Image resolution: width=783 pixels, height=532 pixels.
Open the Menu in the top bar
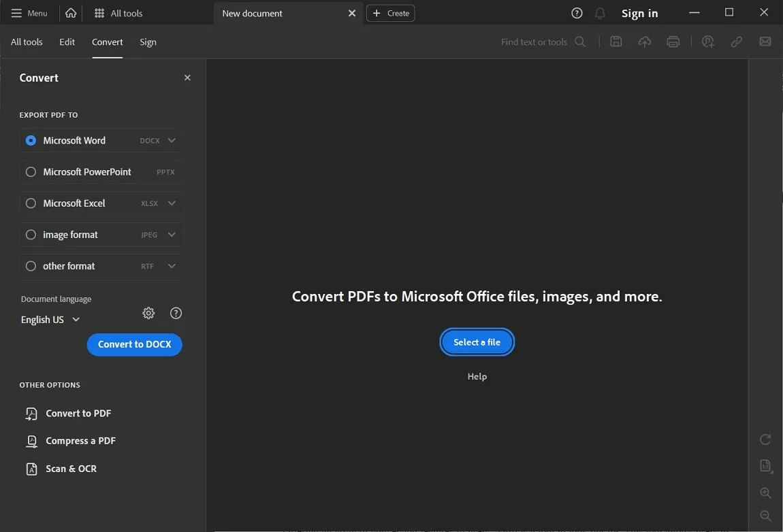29,12
